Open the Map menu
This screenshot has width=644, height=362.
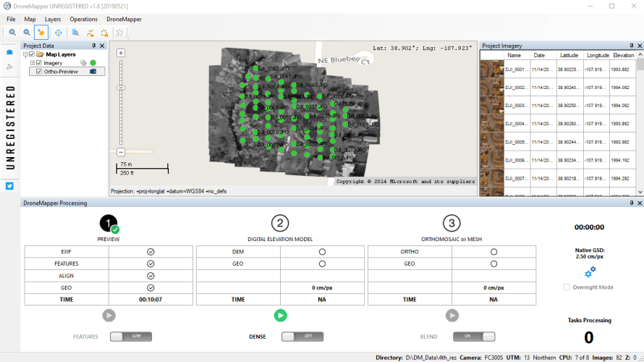[30, 20]
